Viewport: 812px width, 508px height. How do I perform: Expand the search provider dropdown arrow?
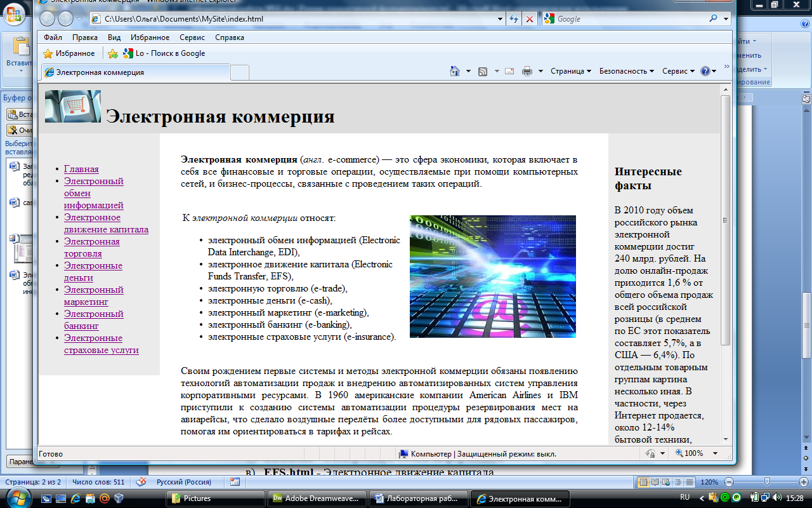(x=726, y=19)
